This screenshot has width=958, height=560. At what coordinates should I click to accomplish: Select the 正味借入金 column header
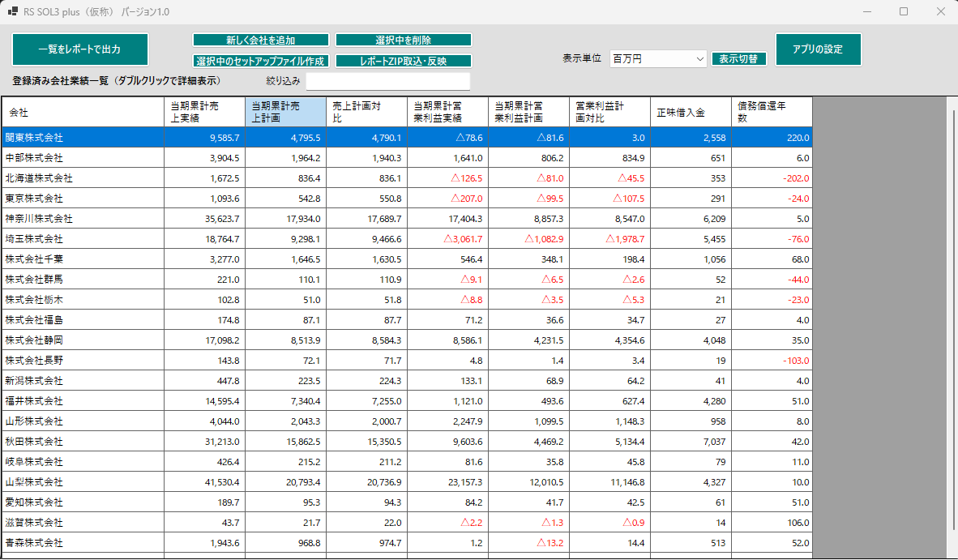tap(690, 112)
